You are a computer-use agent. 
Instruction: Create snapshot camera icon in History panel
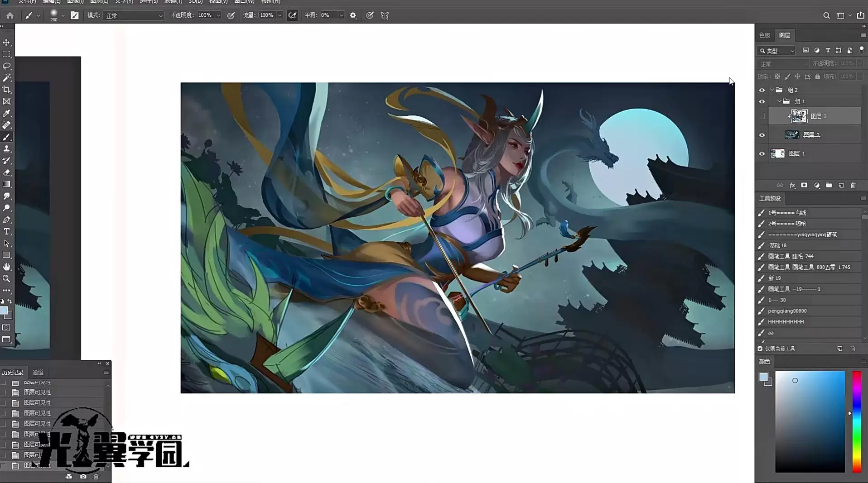[x=83, y=476]
